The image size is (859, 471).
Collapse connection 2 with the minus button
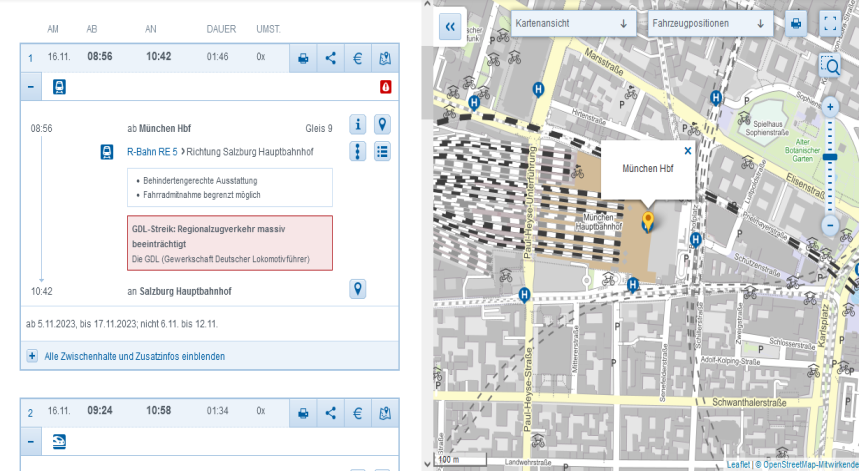tap(32, 441)
